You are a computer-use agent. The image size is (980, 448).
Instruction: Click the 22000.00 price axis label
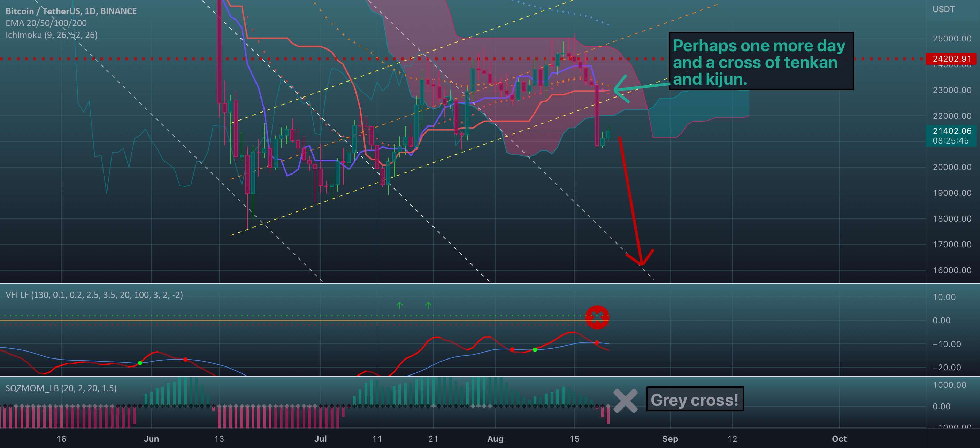click(x=952, y=116)
